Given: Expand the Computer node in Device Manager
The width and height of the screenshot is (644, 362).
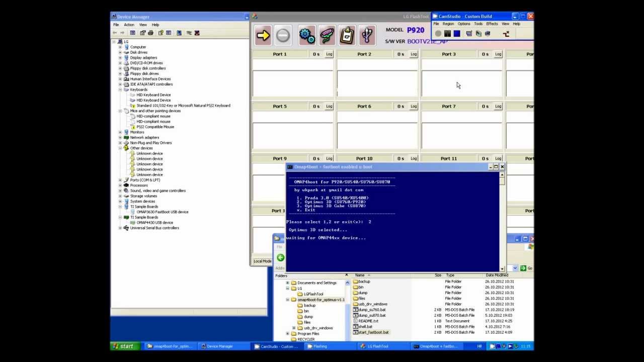Looking at the screenshot, I should (x=120, y=47).
